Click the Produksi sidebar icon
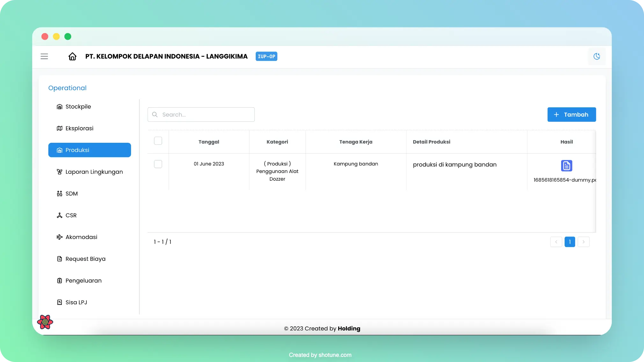 click(59, 150)
